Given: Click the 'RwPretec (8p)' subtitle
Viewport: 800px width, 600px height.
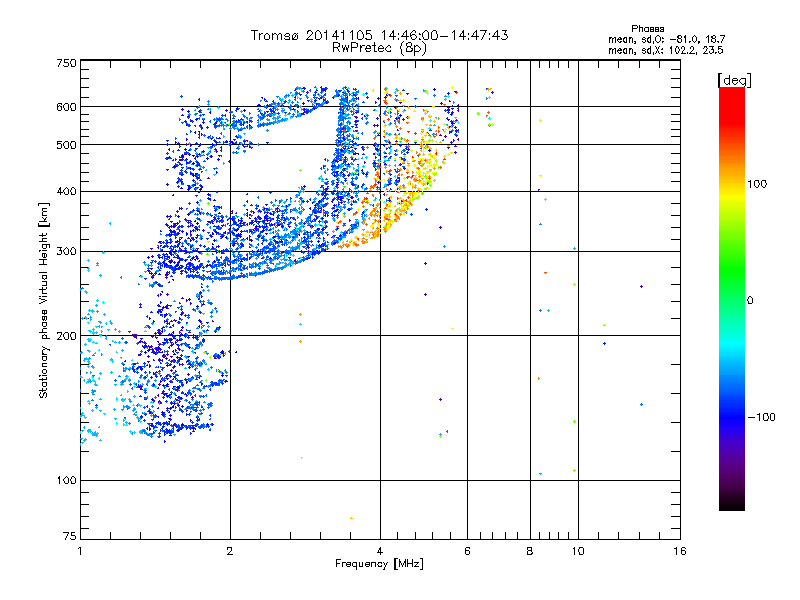Looking at the screenshot, I should [x=379, y=48].
